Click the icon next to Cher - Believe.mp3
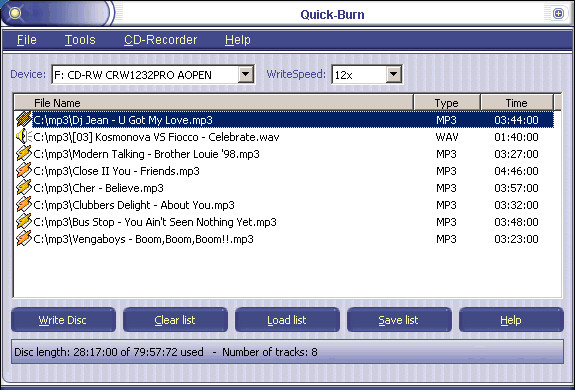Screen dimensions: 575x390 tap(24, 188)
